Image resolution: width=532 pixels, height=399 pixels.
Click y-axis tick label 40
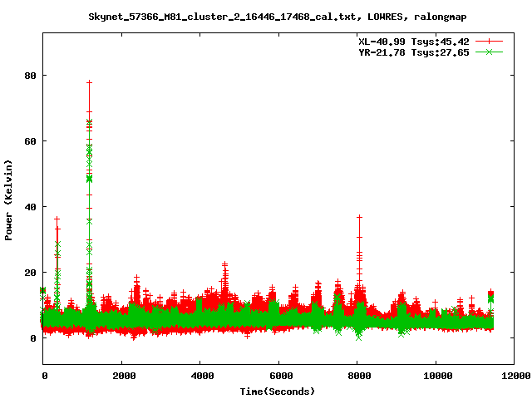coord(30,207)
